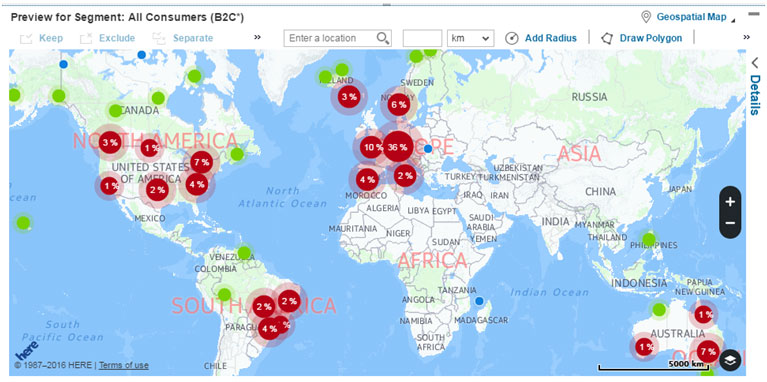Screen dimensions: 767x382
Task: Open the Terms of use link
Action: coord(124,365)
